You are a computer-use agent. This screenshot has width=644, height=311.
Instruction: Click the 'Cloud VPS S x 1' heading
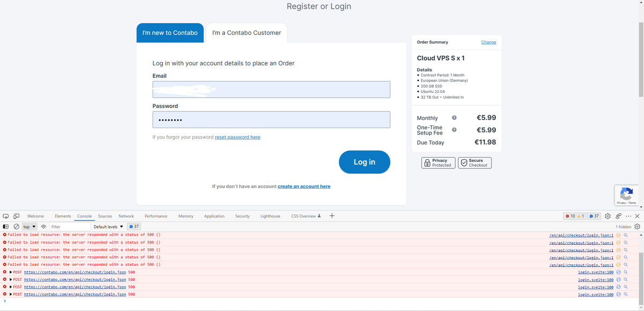pyautogui.click(x=441, y=58)
